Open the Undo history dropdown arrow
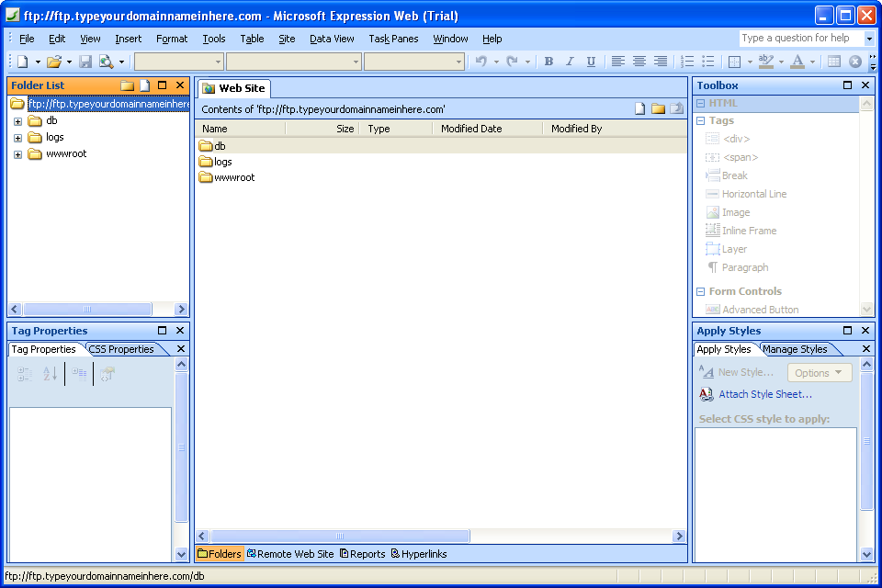 click(496, 62)
